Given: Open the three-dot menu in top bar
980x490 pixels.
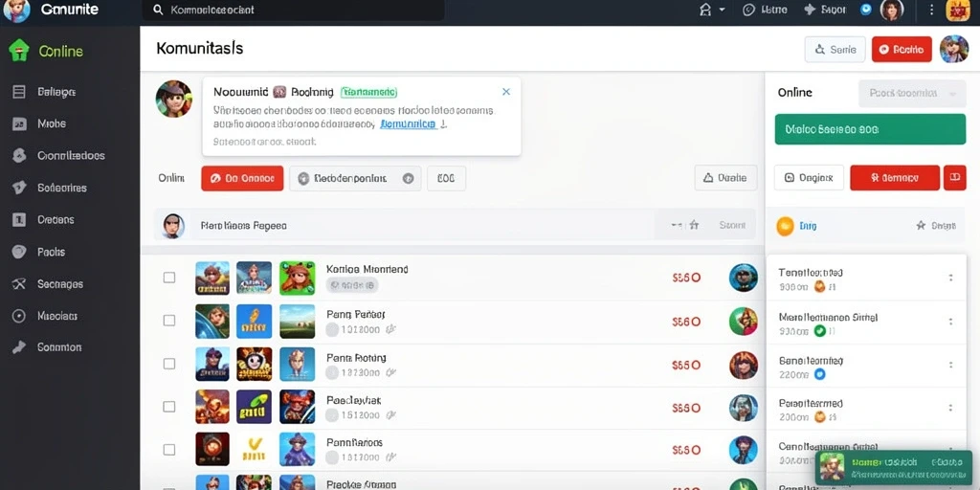Looking at the screenshot, I should tap(931, 10).
